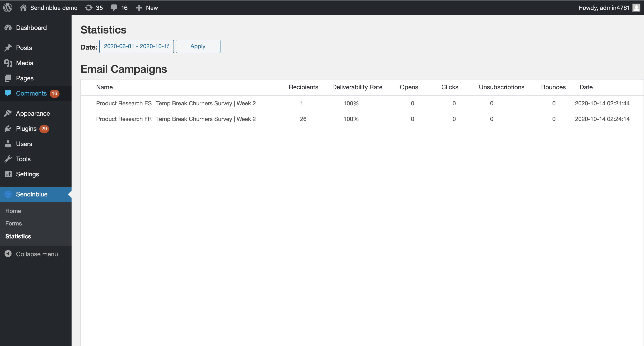Open the admin4761 user avatar
Image resolution: width=644 pixels, height=346 pixels.
point(636,8)
